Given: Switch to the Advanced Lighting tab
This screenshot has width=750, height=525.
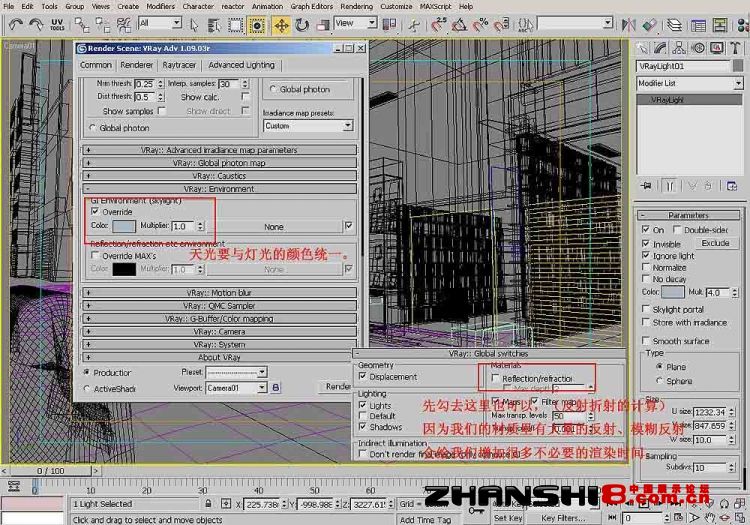Looking at the screenshot, I should click(242, 65).
